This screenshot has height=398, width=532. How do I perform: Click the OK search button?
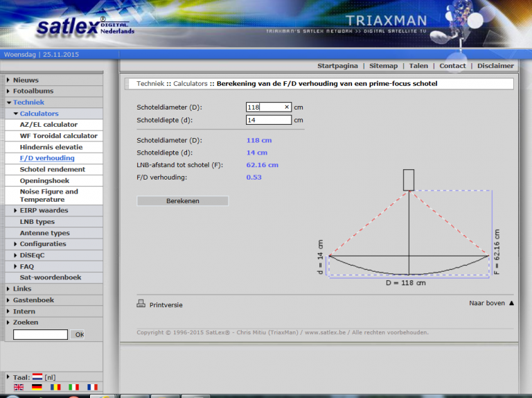79,334
